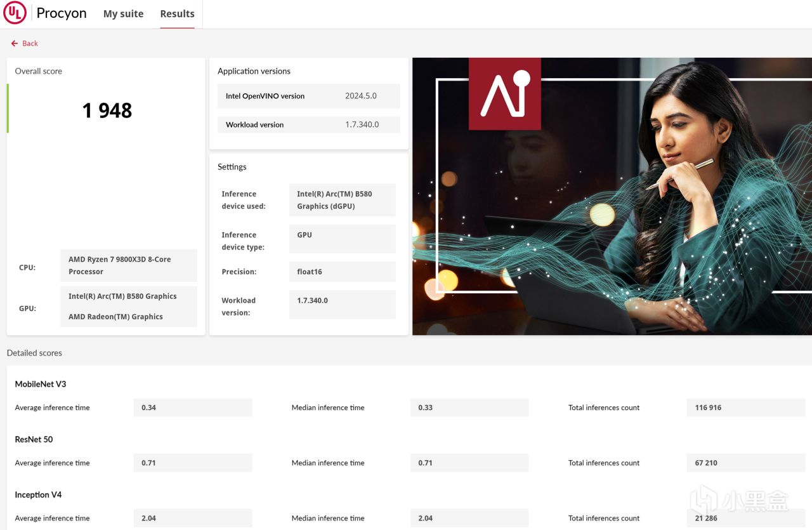812x530 pixels.
Task: Select AMD Radeon(TM) Graphics GPU entry
Action: coord(115,317)
